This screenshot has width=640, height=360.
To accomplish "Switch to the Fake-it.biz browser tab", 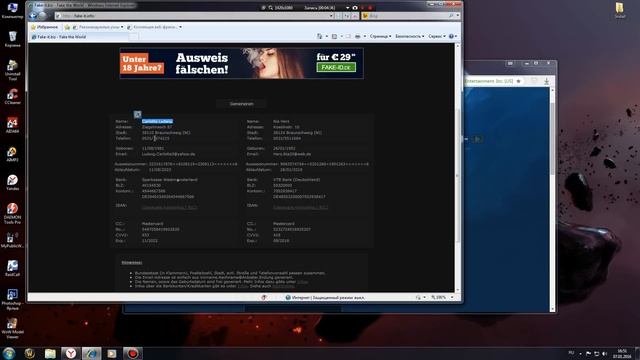I will (79, 37).
